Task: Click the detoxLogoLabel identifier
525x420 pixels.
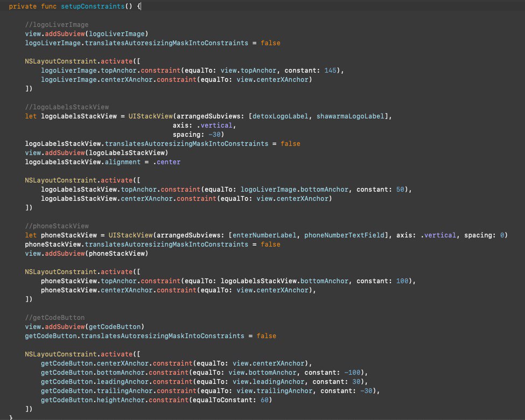Action: click(x=280, y=116)
